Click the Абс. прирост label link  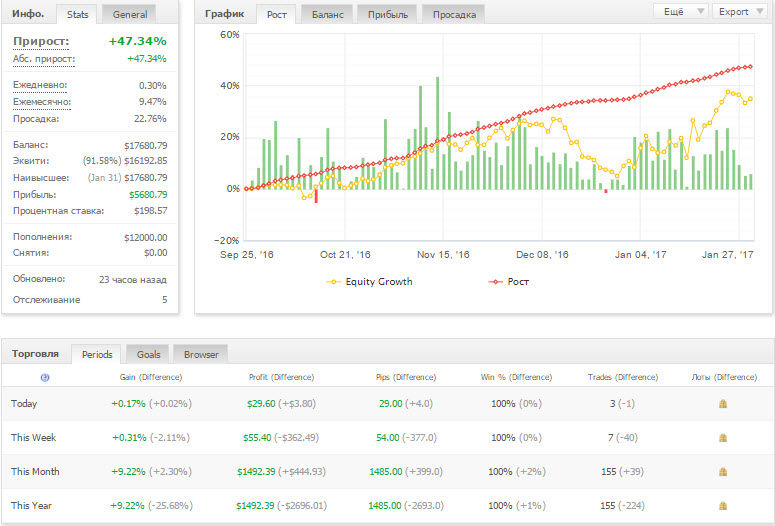click(x=44, y=59)
